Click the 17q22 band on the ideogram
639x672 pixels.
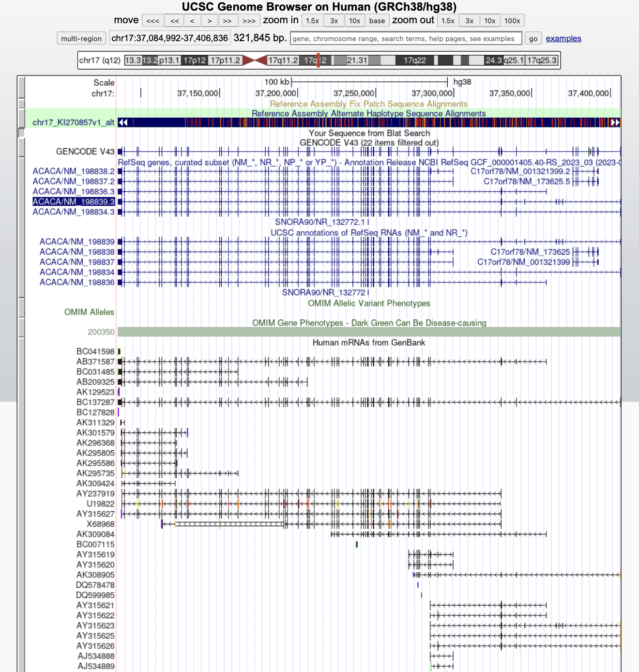click(415, 60)
